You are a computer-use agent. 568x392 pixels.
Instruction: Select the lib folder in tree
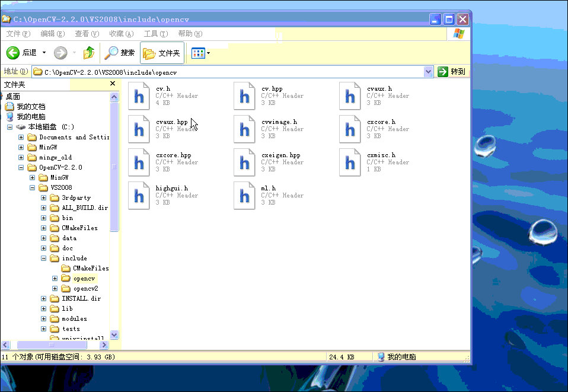pyautogui.click(x=67, y=308)
